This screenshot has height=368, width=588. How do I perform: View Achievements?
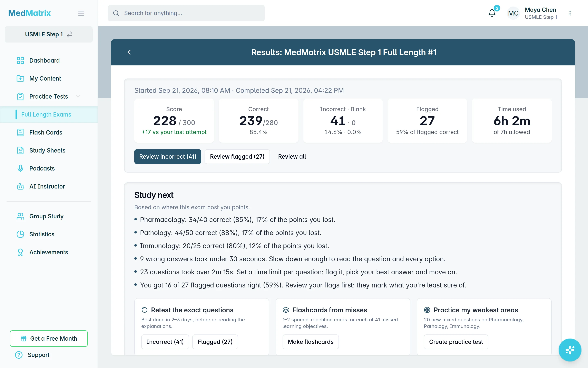click(49, 252)
